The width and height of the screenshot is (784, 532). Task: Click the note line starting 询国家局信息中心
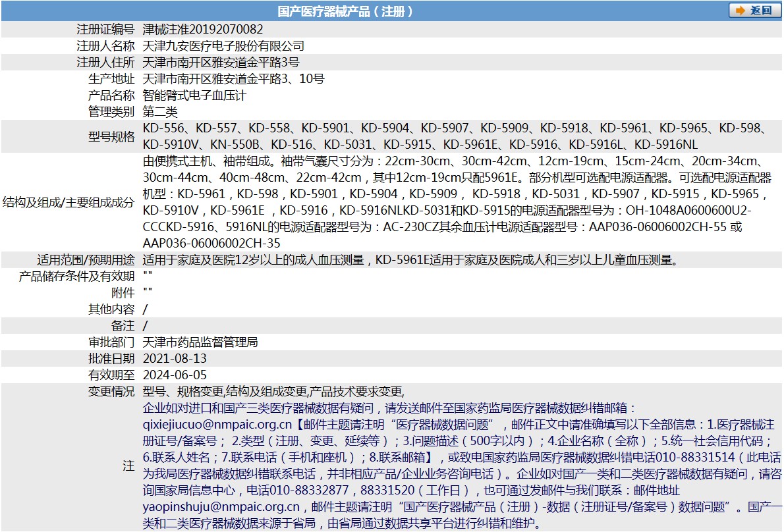coord(412,491)
